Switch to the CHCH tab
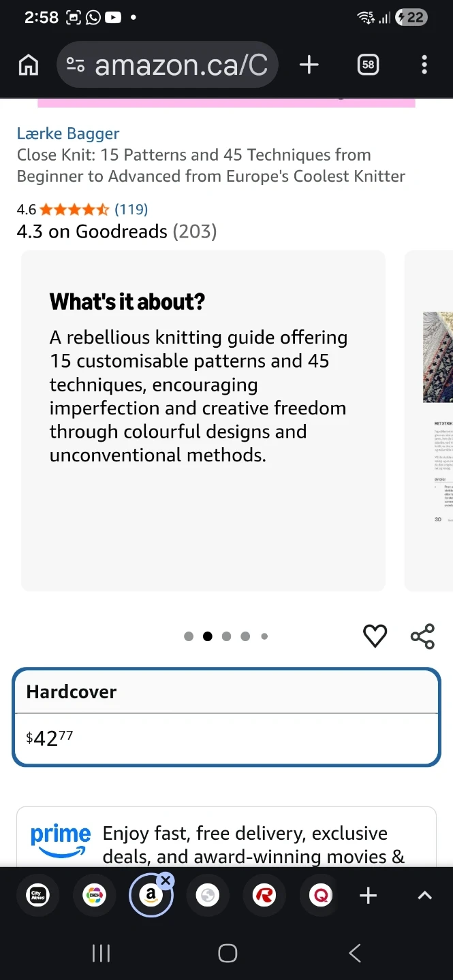Screen dimensions: 453x980 [x=95, y=896]
